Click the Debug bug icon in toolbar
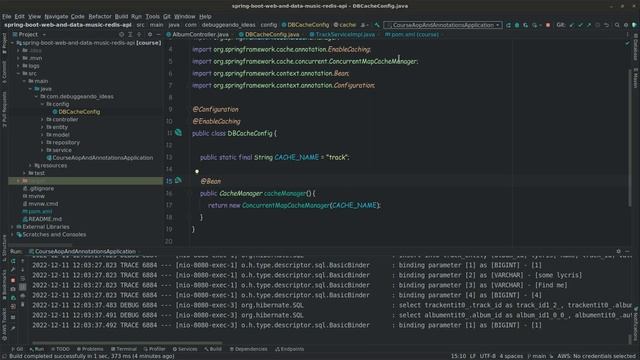The height and width of the screenshot is (360, 640). pos(517,25)
